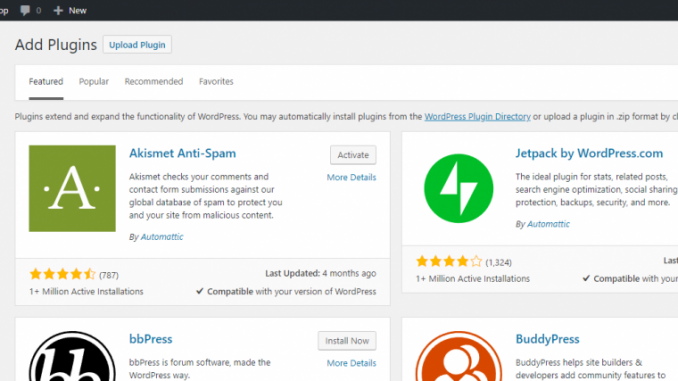
Task: Open Automattic author link under Jetpack
Action: coord(548,224)
